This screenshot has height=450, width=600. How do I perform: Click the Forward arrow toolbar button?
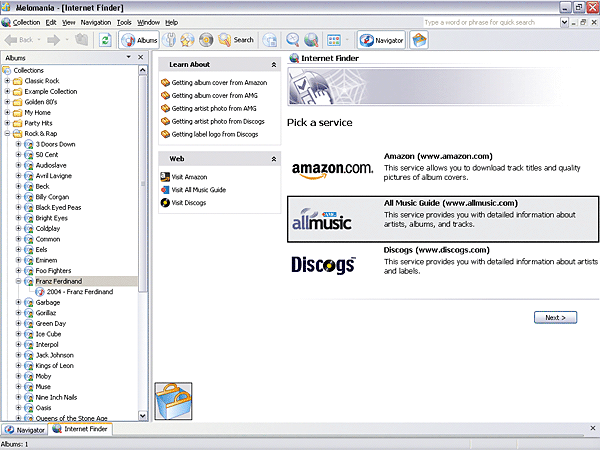(54, 40)
